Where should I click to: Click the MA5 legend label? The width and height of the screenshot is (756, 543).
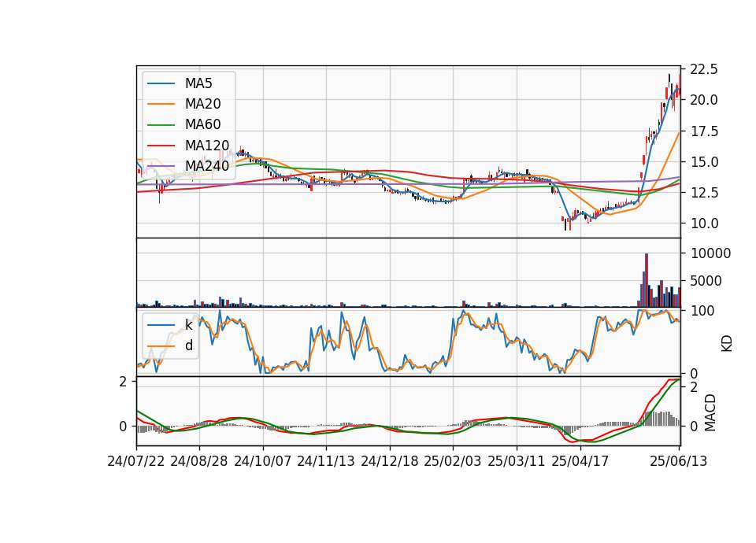point(198,83)
